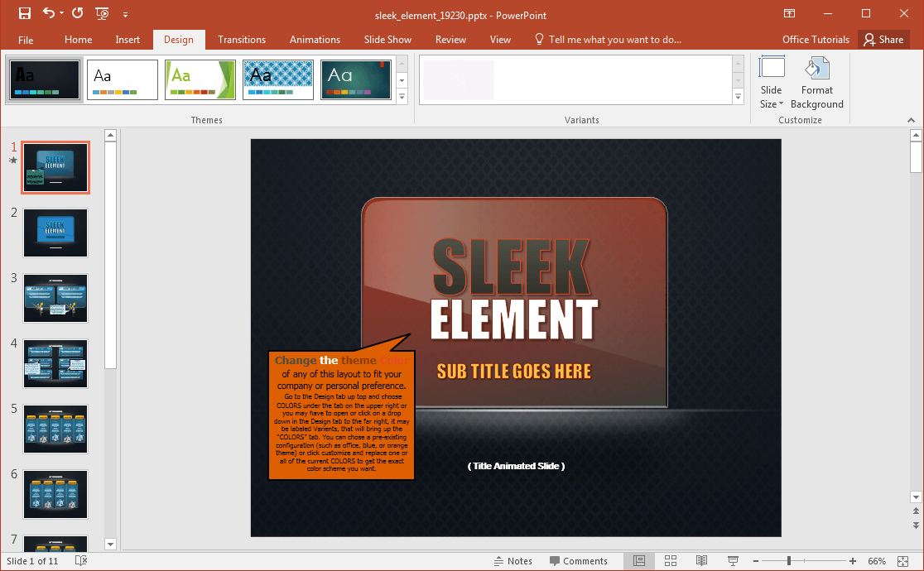
Task: Open the Transitions ribbon tab
Action: (242, 40)
